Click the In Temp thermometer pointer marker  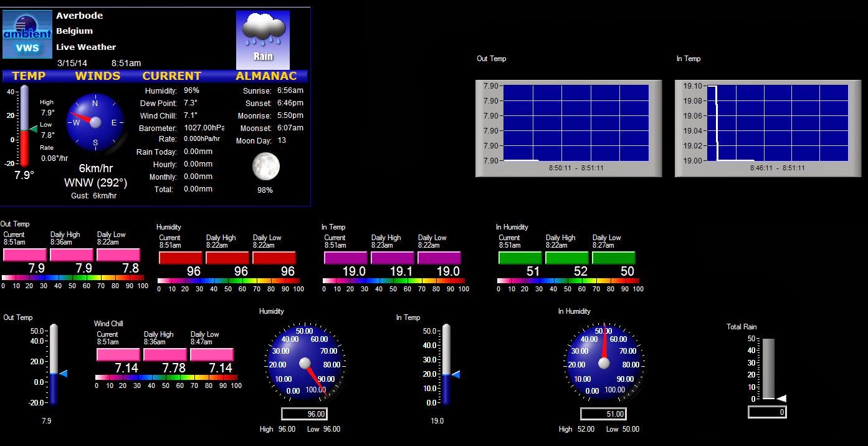point(455,374)
